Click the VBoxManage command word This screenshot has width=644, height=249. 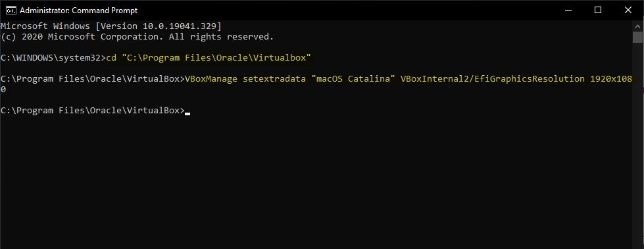[211, 79]
